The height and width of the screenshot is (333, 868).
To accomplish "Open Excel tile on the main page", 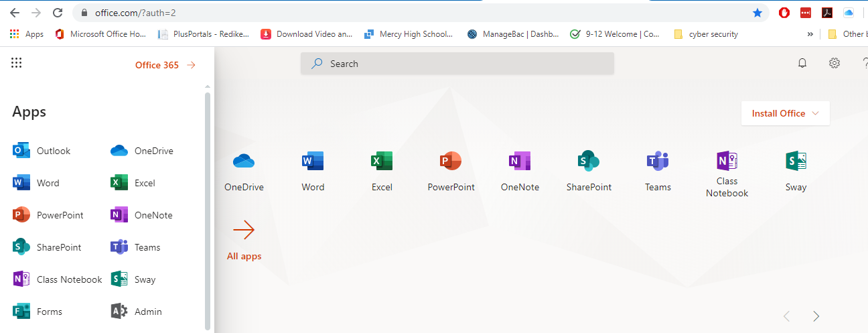I will (x=382, y=172).
